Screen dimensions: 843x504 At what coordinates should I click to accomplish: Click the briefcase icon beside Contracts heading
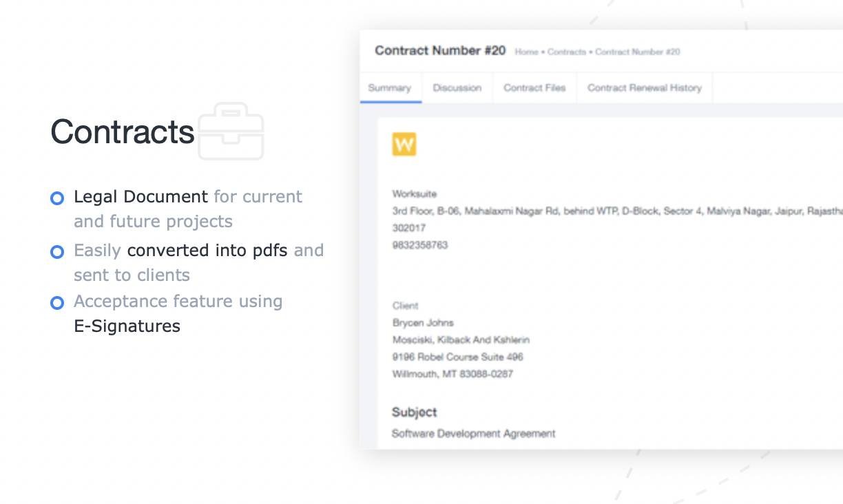pyautogui.click(x=231, y=132)
